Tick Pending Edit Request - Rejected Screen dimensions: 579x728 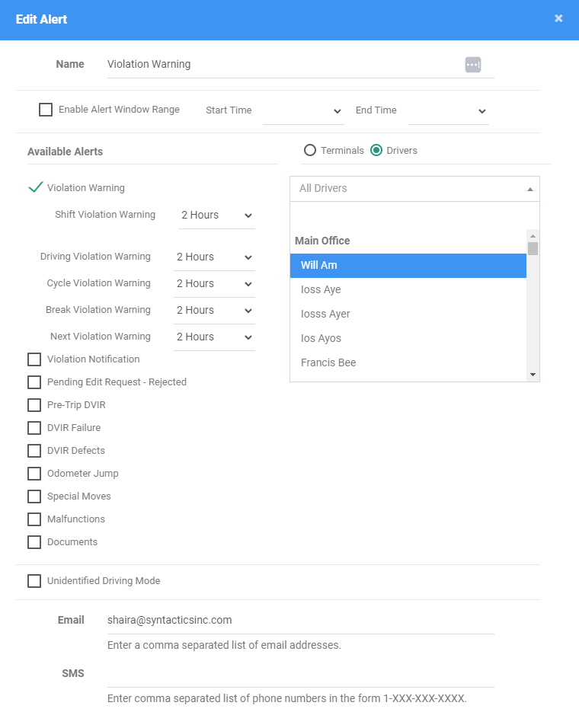[x=34, y=382]
